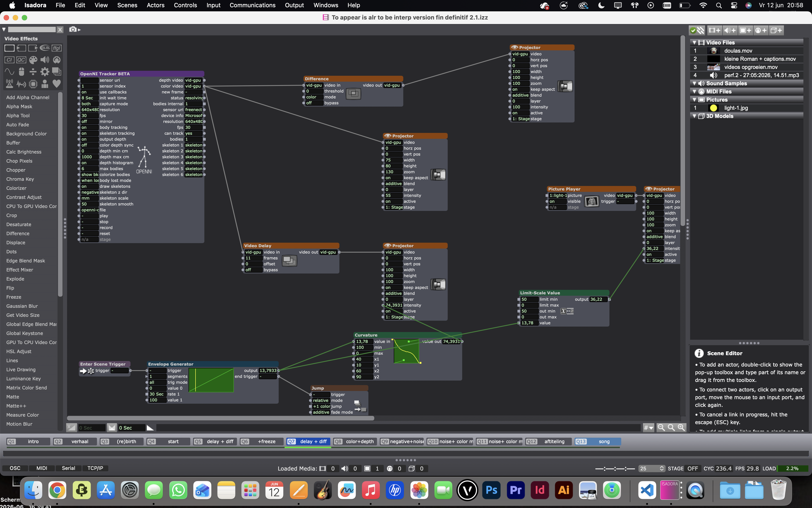The width and height of the screenshot is (812, 508).
Task: Click the add picture media button
Action: click(745, 31)
